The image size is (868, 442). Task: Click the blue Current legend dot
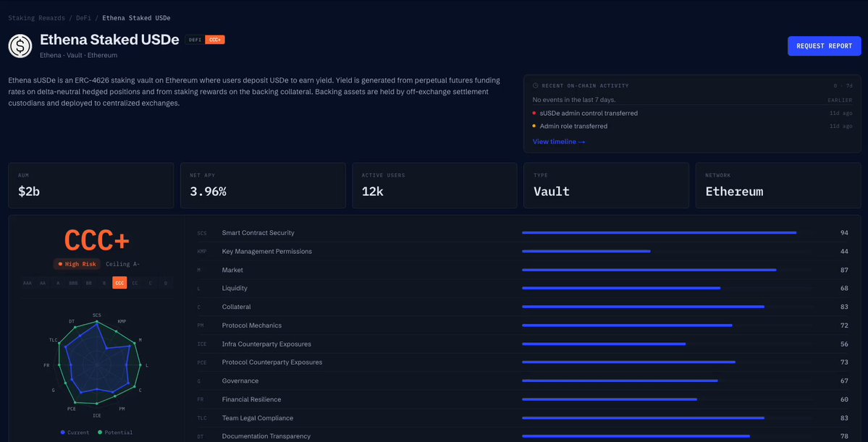(x=62, y=432)
